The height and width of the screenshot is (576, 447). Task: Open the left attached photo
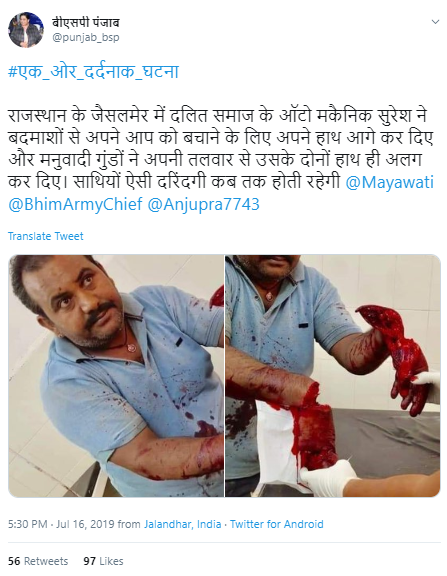pos(116,376)
